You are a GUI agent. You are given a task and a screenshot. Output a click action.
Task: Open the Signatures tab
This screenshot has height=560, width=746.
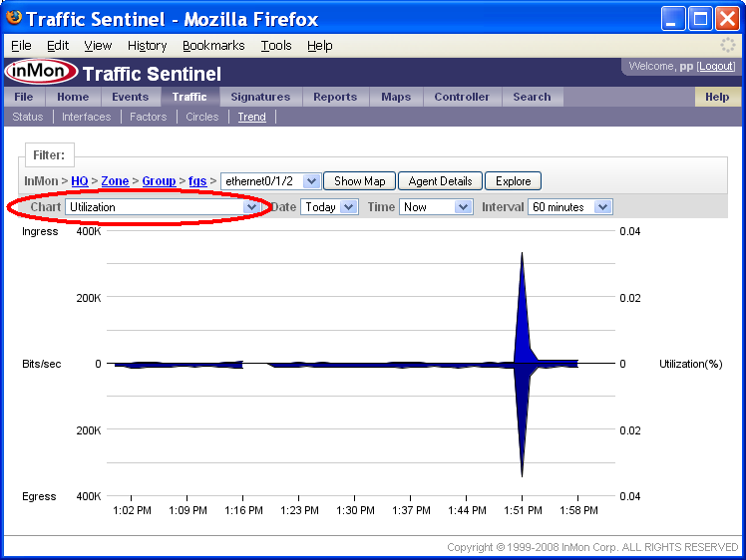pos(260,98)
